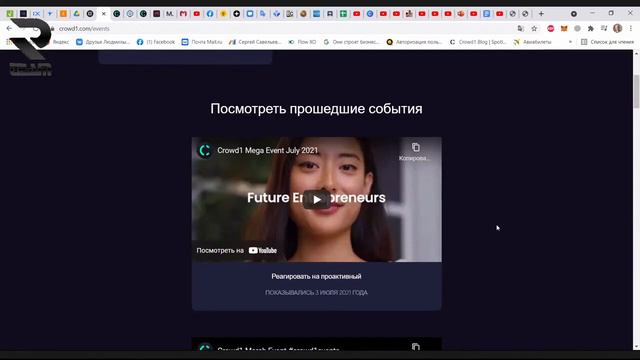This screenshot has width=640, height=360.
Task: Select the text 'Реагировать на проактивный'
Action: click(x=316, y=277)
